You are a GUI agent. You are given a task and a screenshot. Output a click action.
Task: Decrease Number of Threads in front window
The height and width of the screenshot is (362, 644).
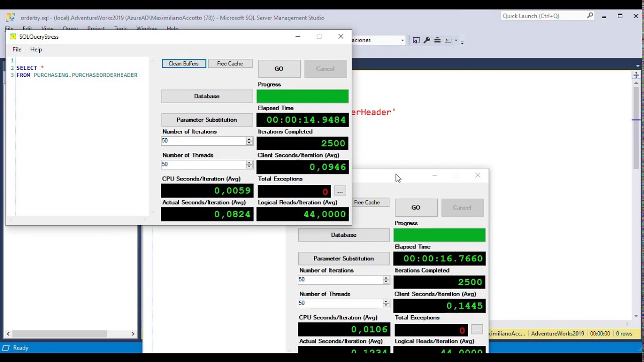(249, 166)
